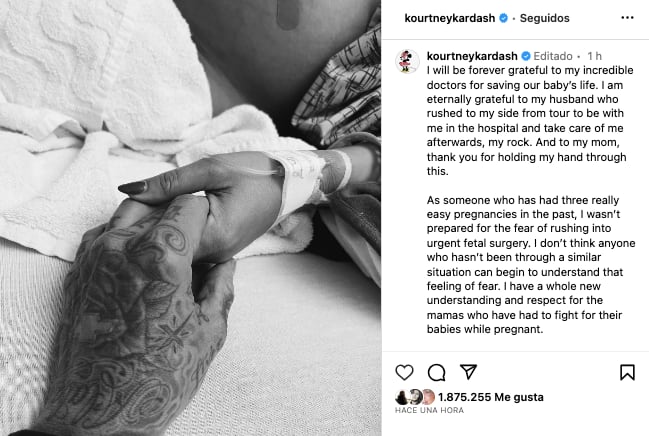View the 1.875.255 Me gusta list
Image resolution: width=649 pixels, height=436 pixels.
pos(490,397)
